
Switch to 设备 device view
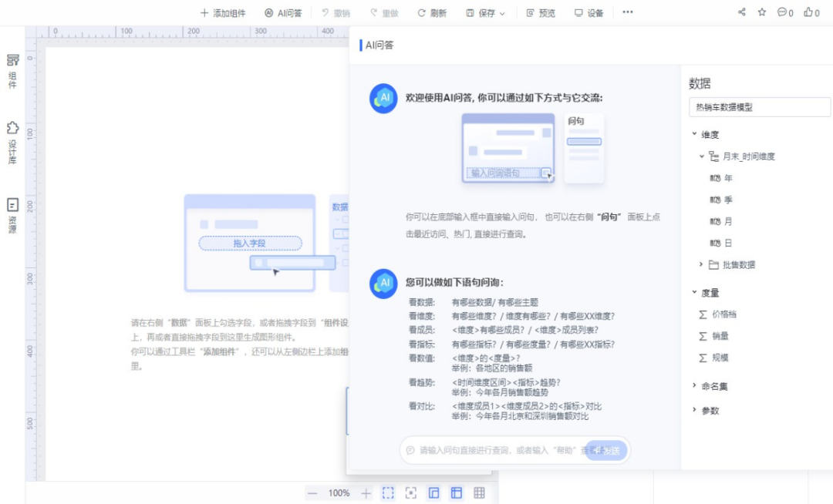(x=588, y=12)
